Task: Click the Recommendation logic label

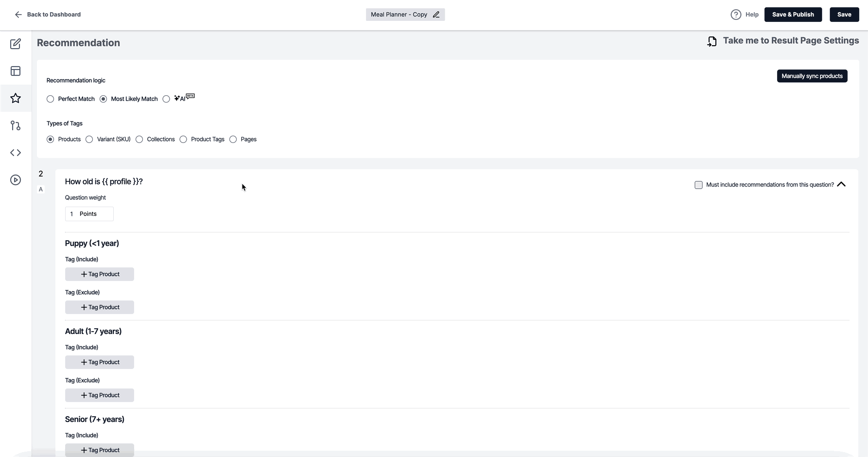Action: pyautogui.click(x=76, y=80)
